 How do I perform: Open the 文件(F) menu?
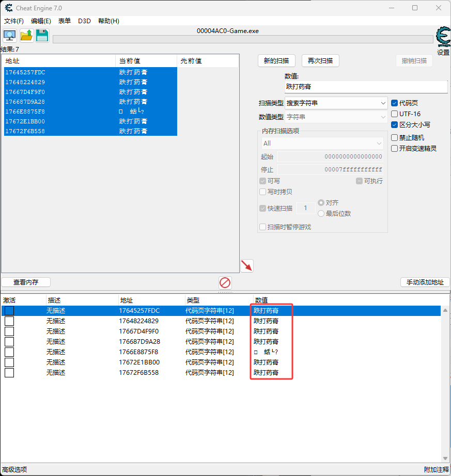tap(13, 21)
